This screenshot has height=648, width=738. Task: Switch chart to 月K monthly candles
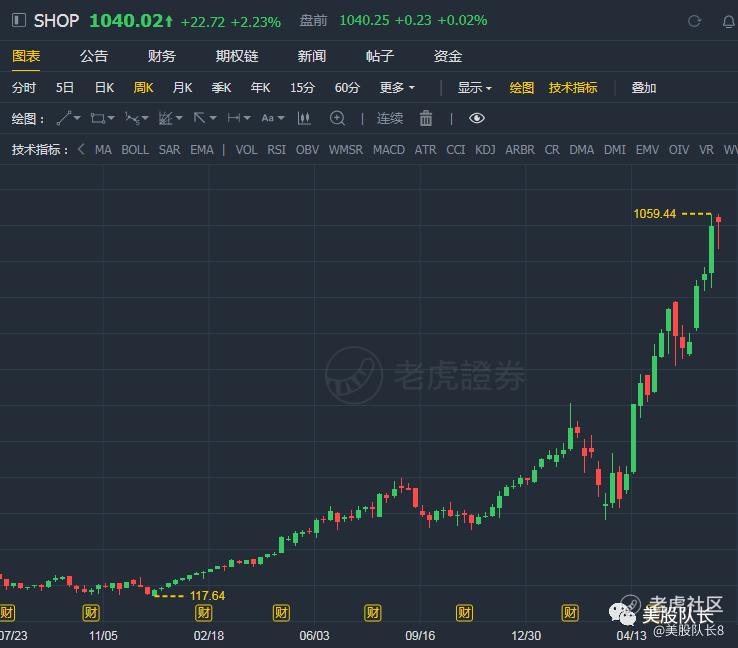(182, 88)
